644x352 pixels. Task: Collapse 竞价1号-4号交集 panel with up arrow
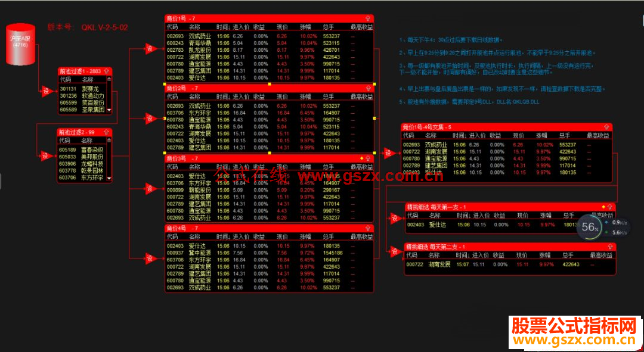point(606,127)
